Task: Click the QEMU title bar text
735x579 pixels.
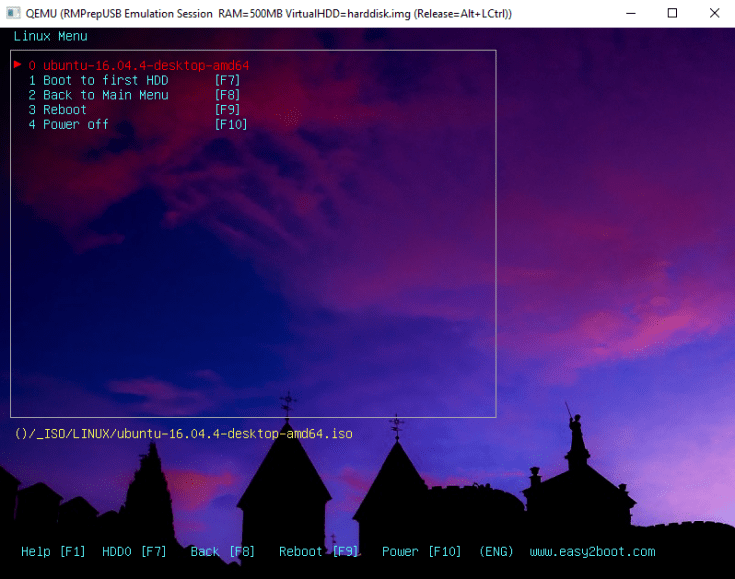Action: tap(269, 14)
